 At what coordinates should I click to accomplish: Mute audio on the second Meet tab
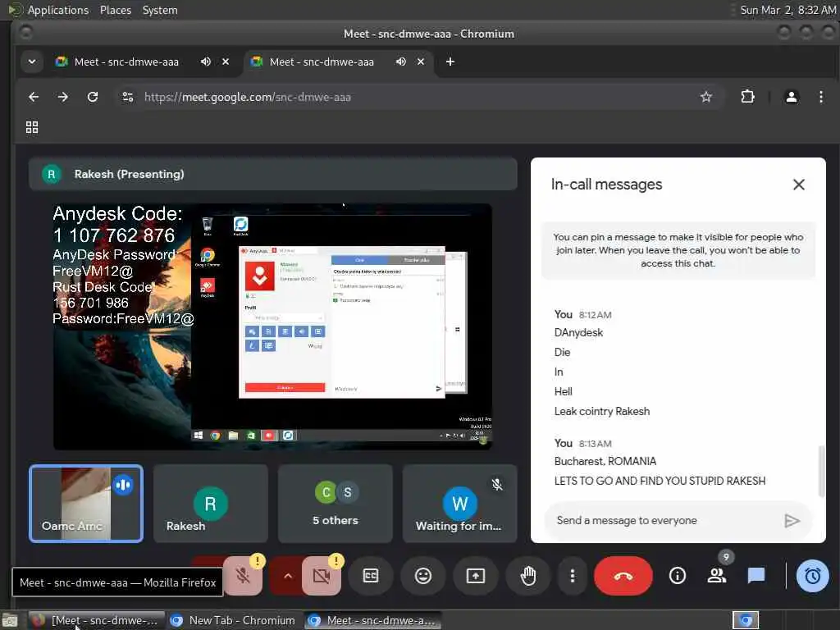point(400,62)
